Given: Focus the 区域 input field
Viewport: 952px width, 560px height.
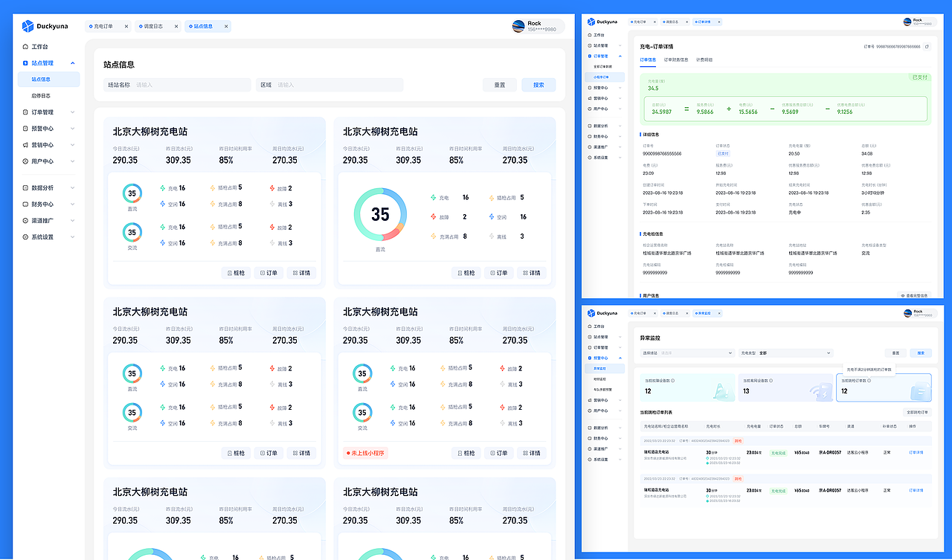Looking at the screenshot, I should pyautogui.click(x=329, y=85).
